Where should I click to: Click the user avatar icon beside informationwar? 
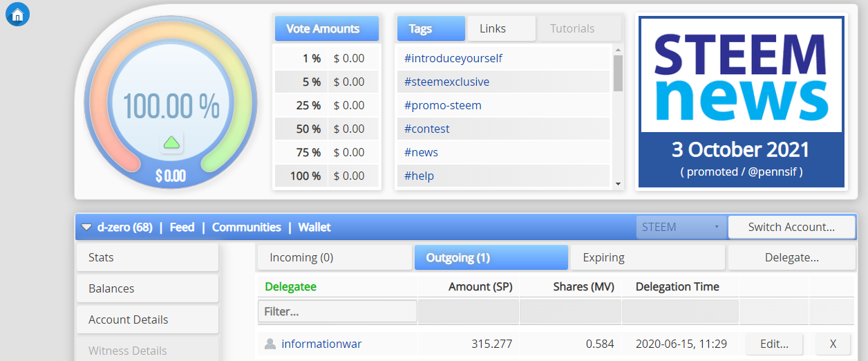(270, 344)
